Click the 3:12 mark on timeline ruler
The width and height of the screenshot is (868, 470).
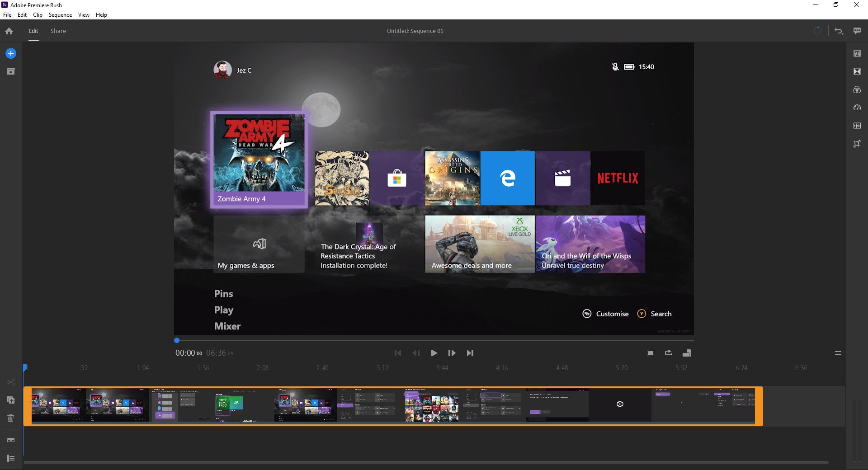coord(382,368)
